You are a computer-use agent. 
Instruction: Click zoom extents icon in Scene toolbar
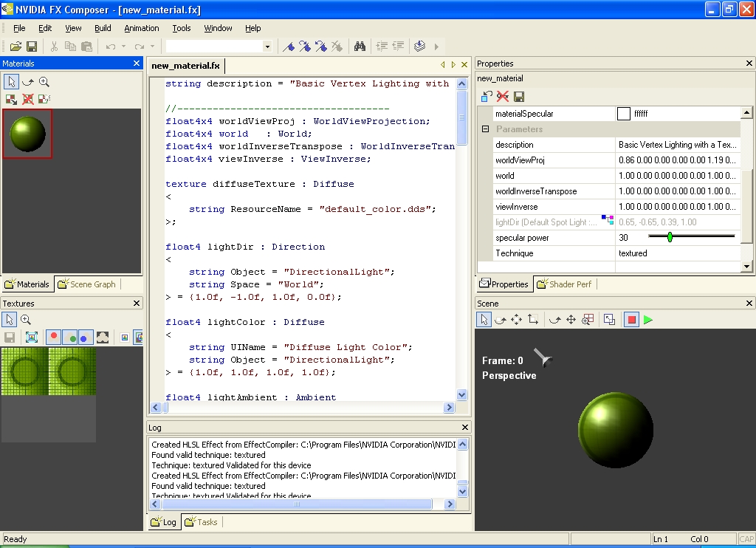[587, 320]
